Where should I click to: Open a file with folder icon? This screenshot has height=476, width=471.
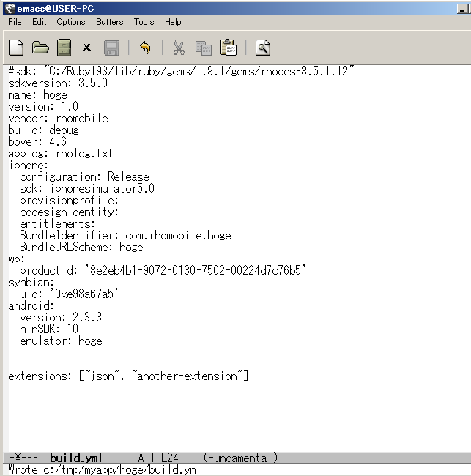pyautogui.click(x=40, y=48)
